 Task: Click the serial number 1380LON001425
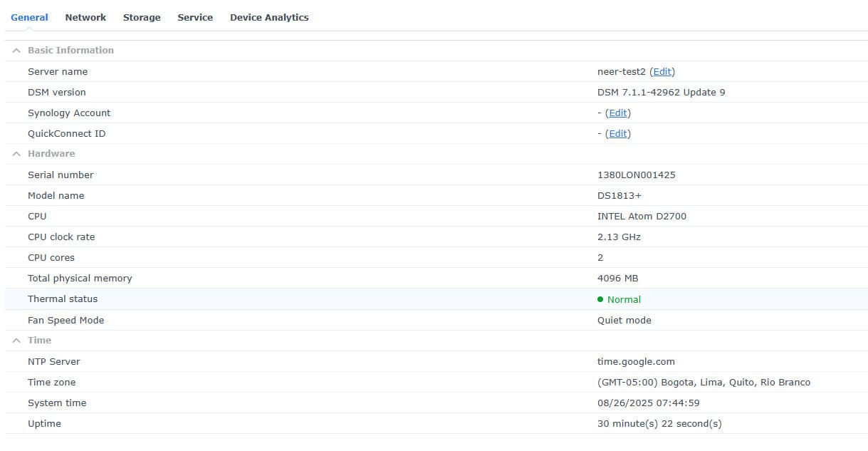[x=636, y=175]
